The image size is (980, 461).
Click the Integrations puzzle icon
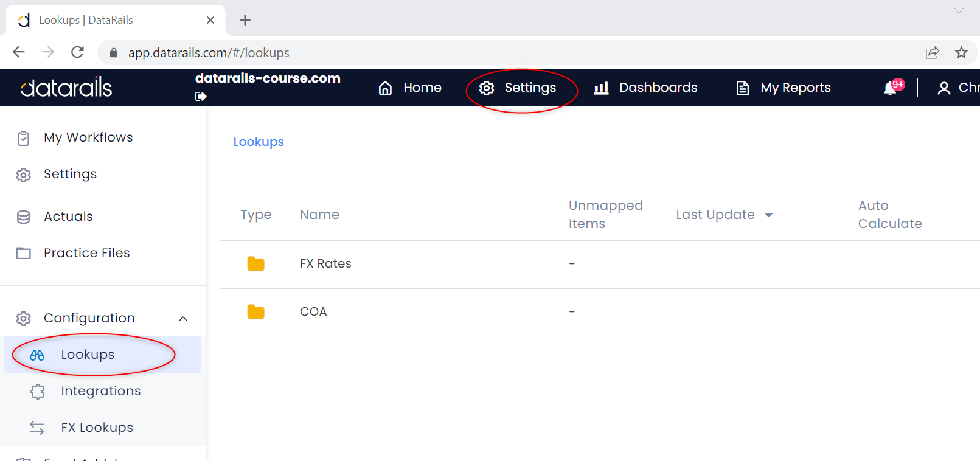(x=38, y=392)
